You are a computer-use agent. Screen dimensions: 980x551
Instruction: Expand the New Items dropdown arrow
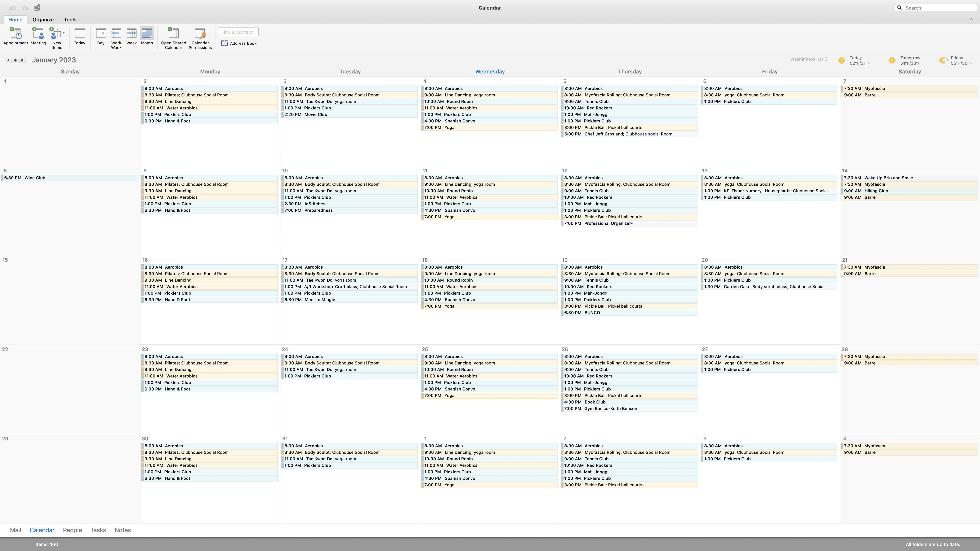pos(64,33)
